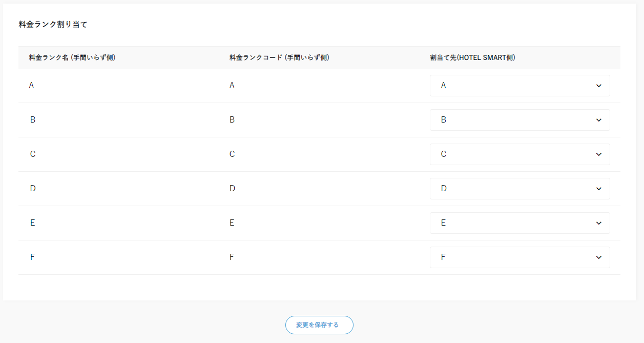Screen dimensions: 644x343
Task: Click the chevron arrow in row C's dropdown
Action: (x=598, y=154)
